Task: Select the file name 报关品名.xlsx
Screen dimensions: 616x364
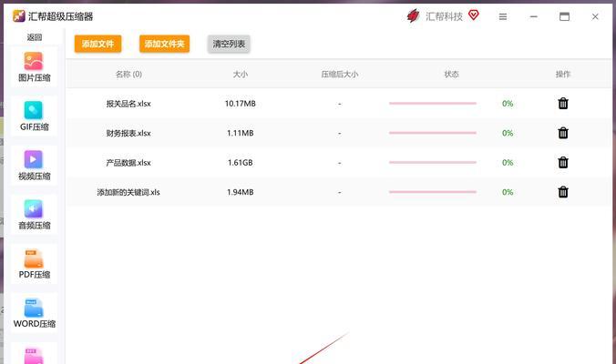Action: pos(128,104)
